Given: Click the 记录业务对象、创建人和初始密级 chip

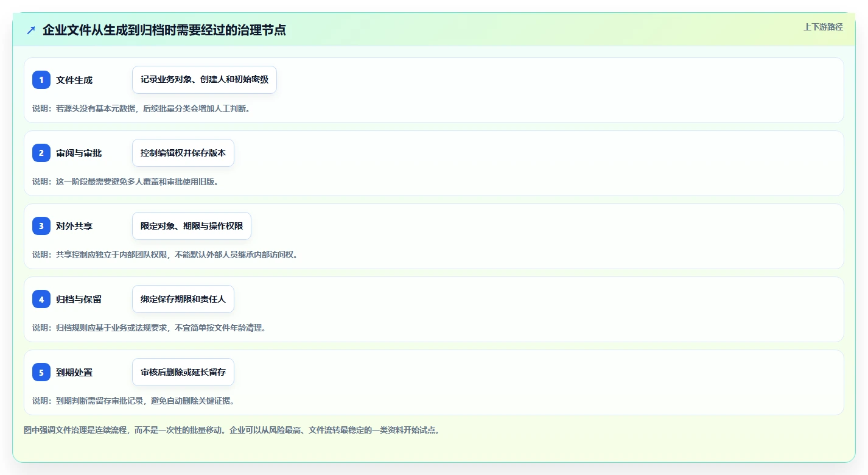Looking at the screenshot, I should point(205,80).
